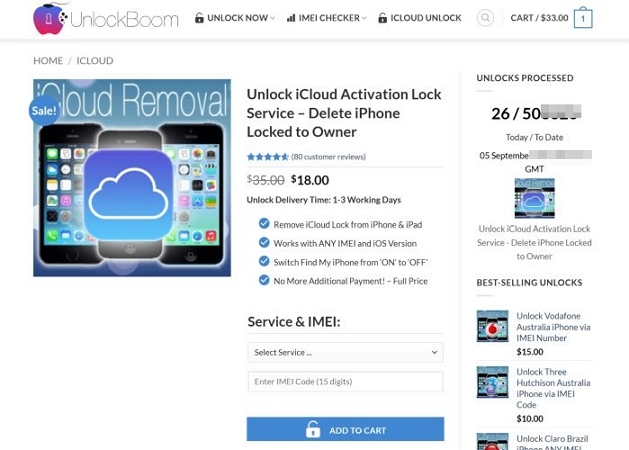629x450 pixels.
Task: Go to HOME breadcrumb link
Action: click(x=48, y=61)
